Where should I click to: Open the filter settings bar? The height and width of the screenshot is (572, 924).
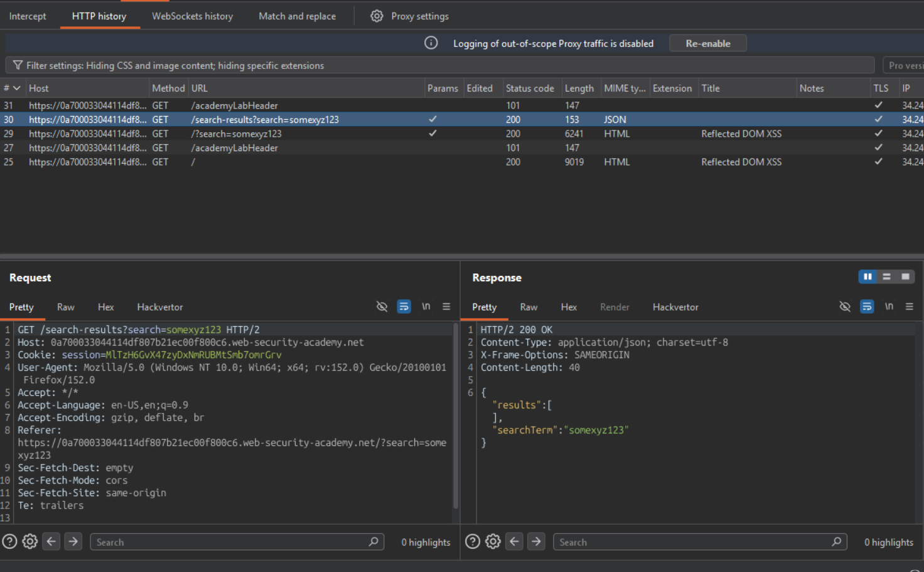(439, 65)
